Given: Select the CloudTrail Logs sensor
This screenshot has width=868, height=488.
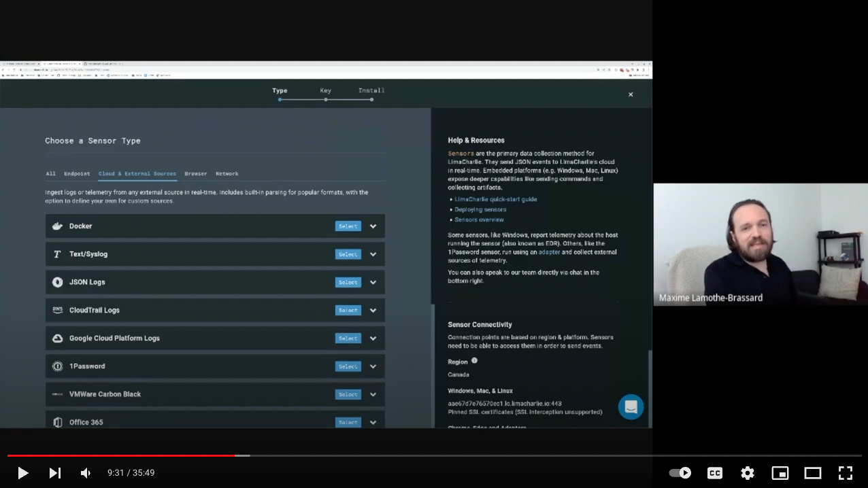Looking at the screenshot, I should click(x=348, y=310).
